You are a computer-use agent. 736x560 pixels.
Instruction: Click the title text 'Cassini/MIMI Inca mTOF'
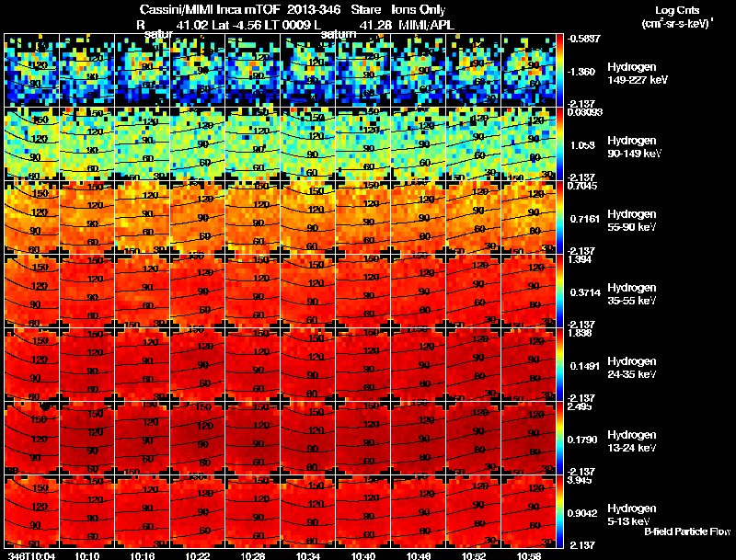click(211, 10)
